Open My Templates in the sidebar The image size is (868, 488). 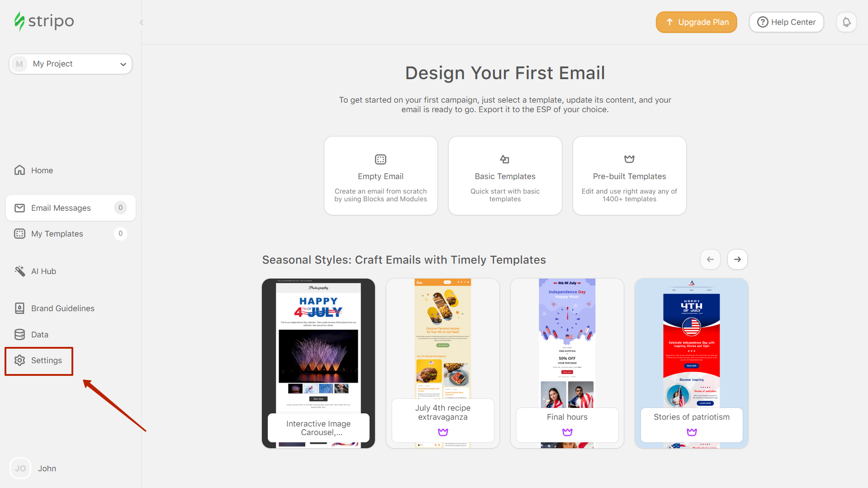pyautogui.click(x=71, y=233)
